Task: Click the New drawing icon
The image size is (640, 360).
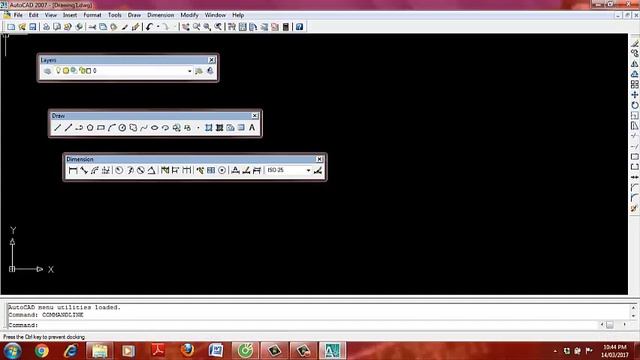Action: coord(11,27)
